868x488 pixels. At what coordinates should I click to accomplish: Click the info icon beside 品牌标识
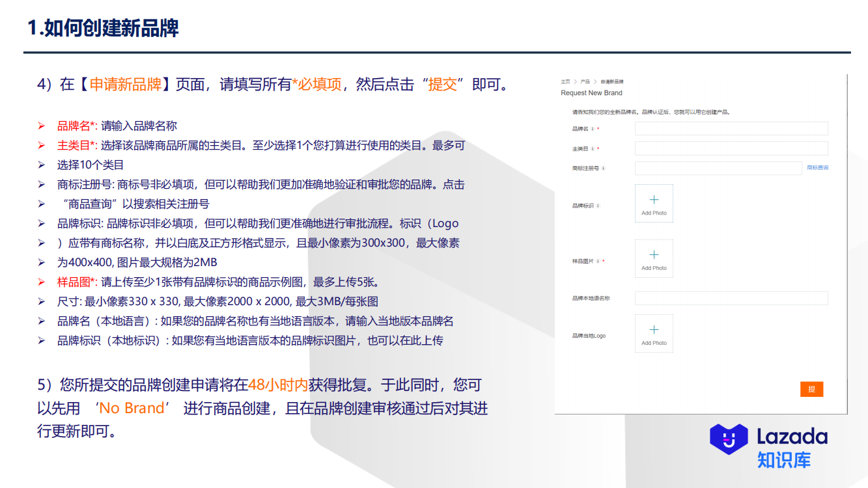598,206
